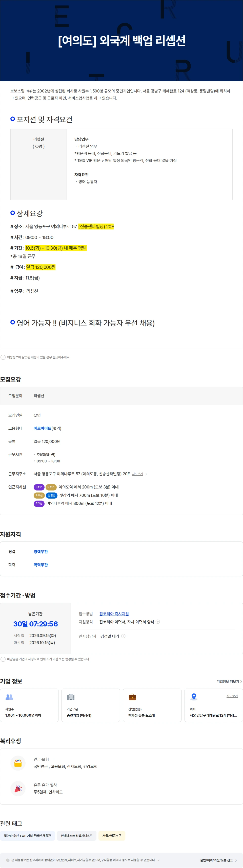Click the 백화점·유통·도소매 industry card

(x=152, y=705)
